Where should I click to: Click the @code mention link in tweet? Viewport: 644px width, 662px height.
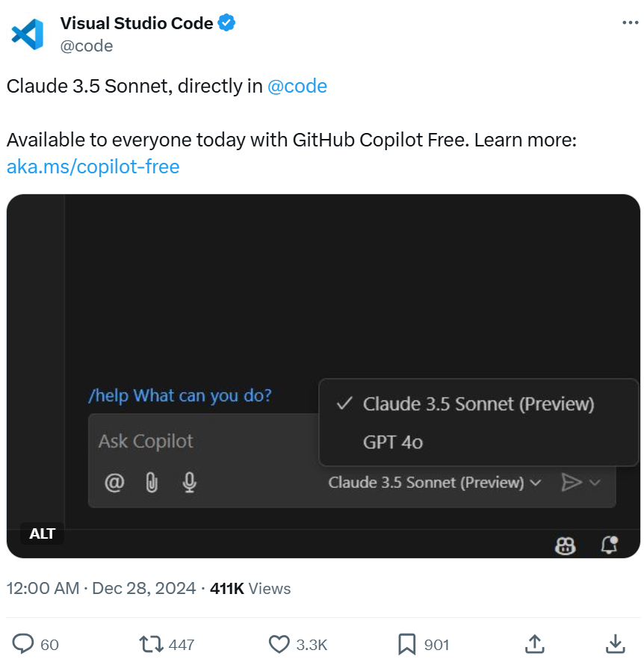click(x=297, y=86)
